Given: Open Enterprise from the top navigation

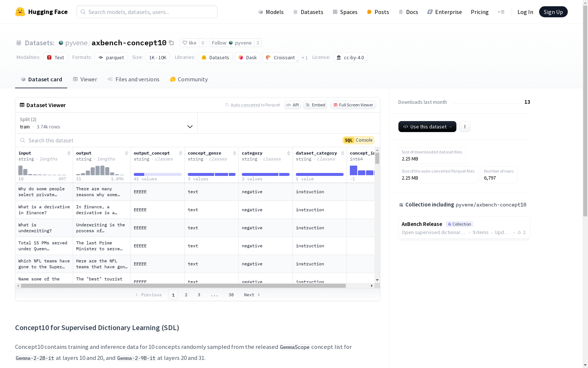Looking at the screenshot, I should point(444,12).
